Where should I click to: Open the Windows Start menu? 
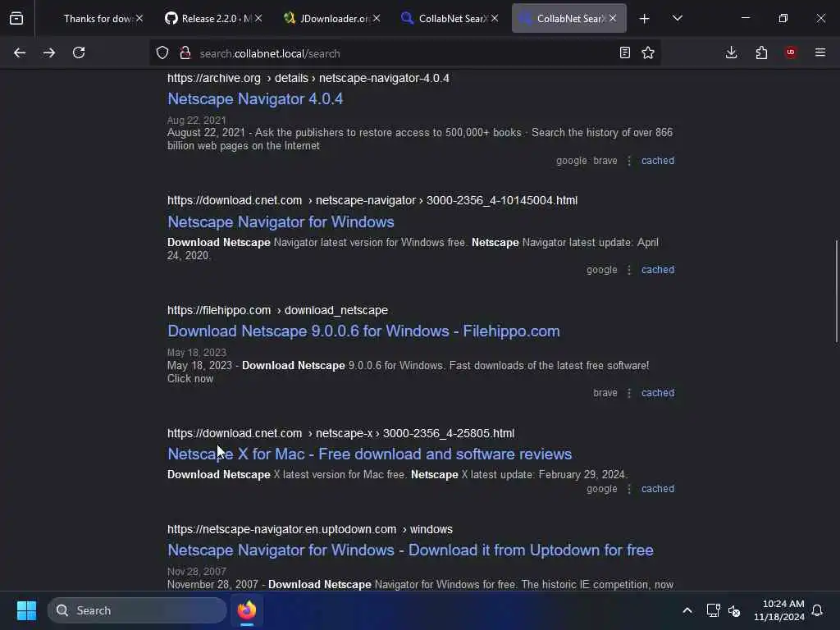[x=26, y=610]
